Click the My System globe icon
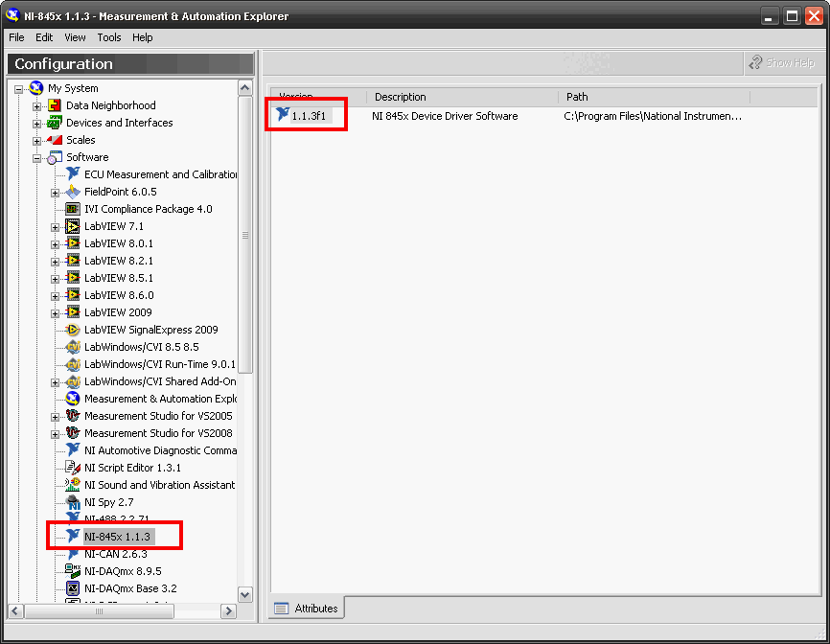830x644 pixels. [36, 88]
